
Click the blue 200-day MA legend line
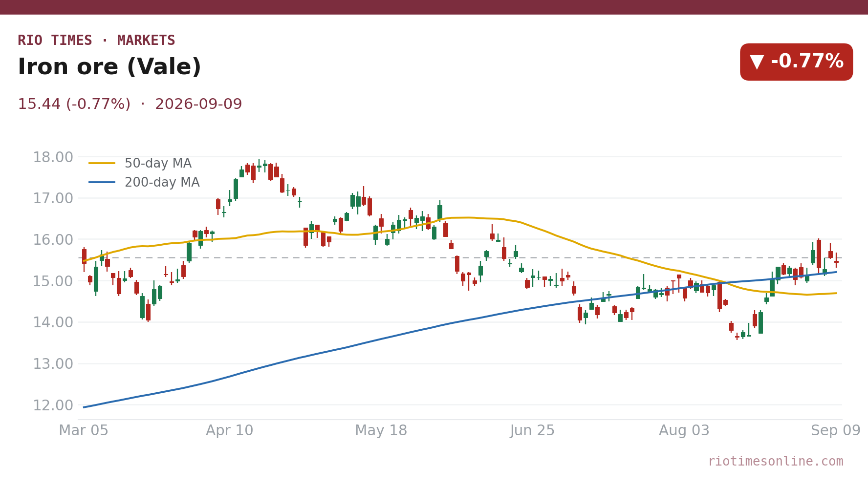pos(102,183)
